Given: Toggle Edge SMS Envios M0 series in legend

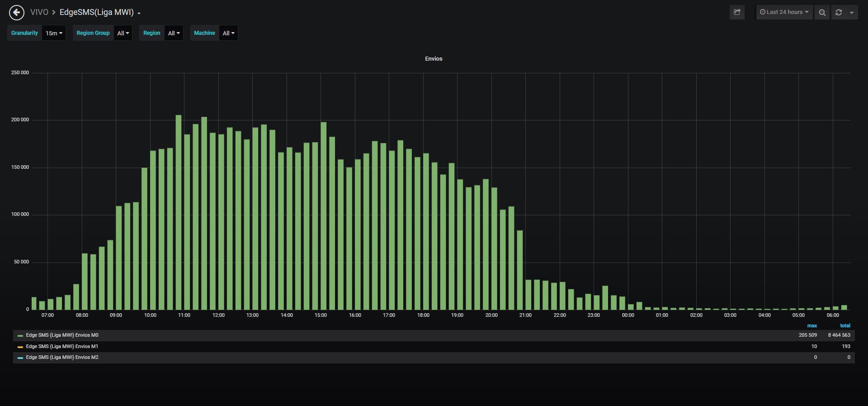Looking at the screenshot, I should (62, 335).
